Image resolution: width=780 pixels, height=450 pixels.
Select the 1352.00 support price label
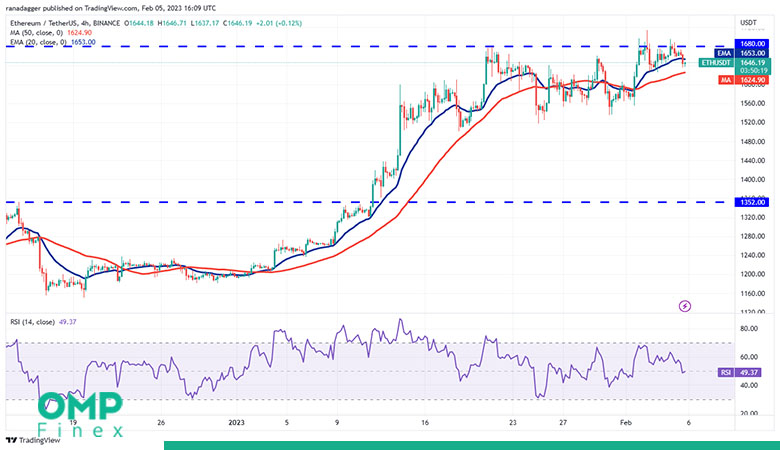(752, 202)
